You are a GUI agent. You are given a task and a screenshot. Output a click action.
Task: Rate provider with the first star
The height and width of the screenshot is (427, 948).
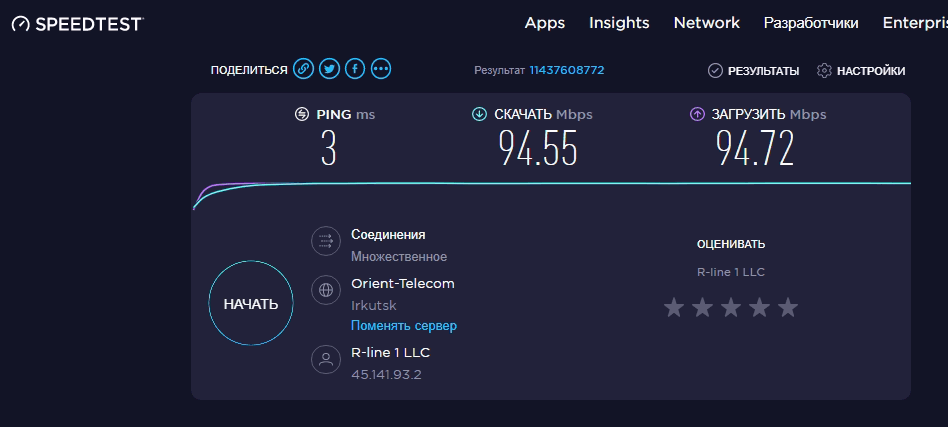673,307
